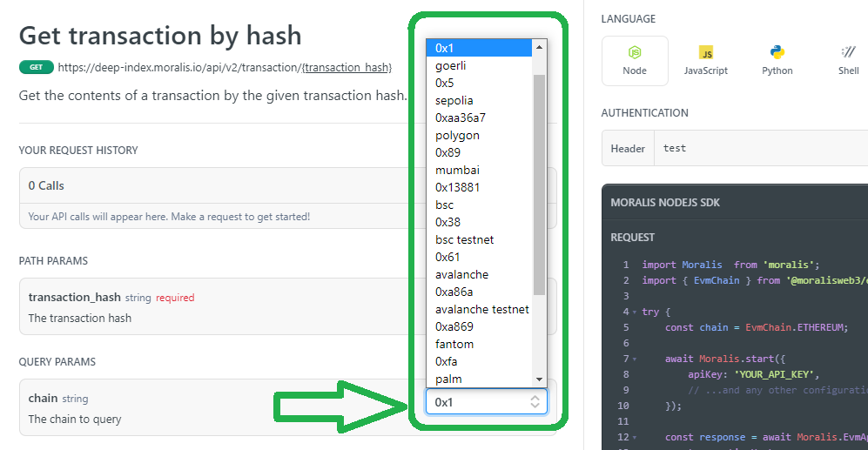
Task: Click the MORALIS NODEJS SDK heading
Action: tap(665, 203)
